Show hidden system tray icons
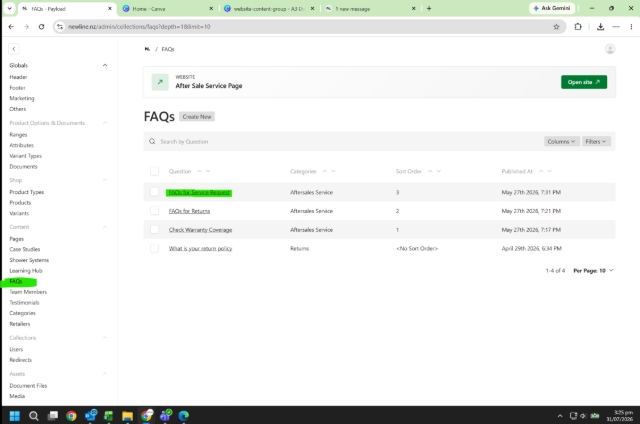The image size is (640, 424). [560, 416]
